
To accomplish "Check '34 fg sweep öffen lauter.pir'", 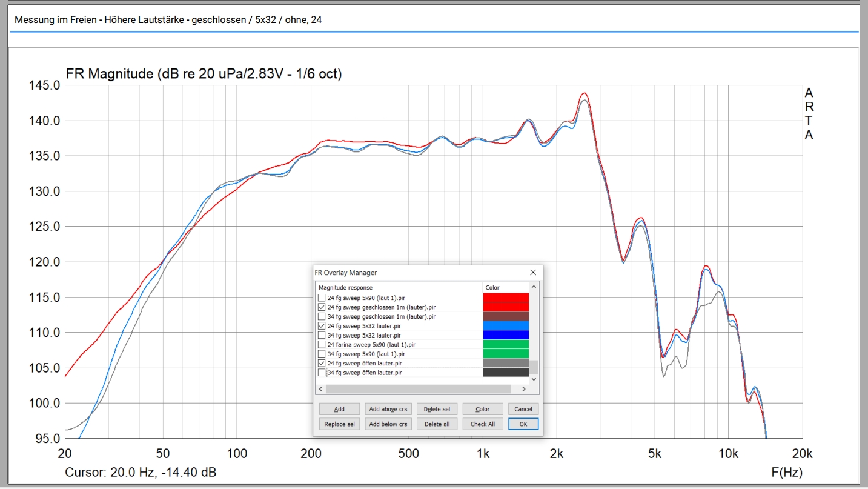I will pos(321,373).
